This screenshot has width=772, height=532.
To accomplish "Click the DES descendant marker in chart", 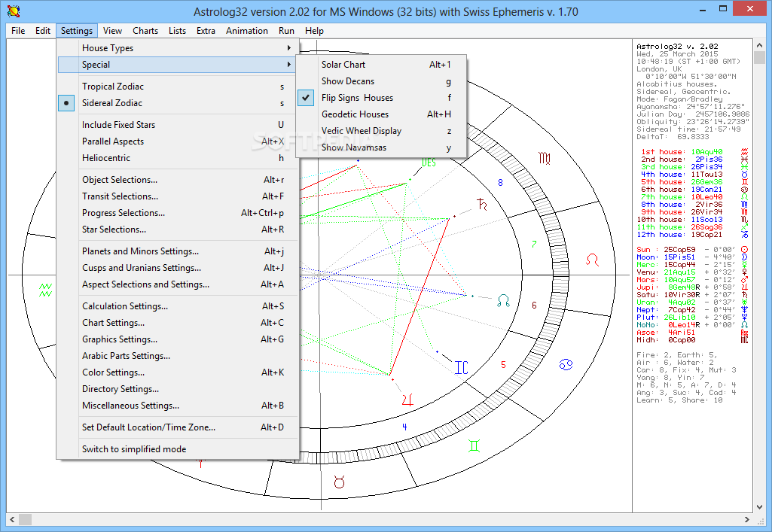I will click(x=429, y=163).
